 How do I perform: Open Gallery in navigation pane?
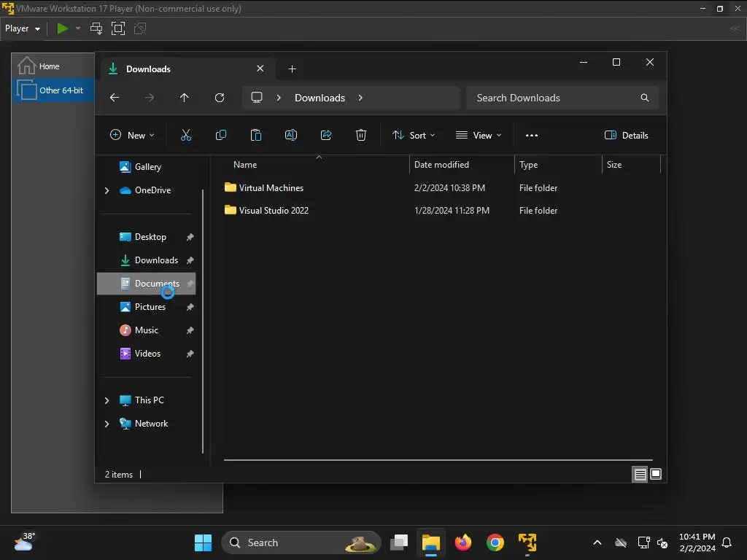(x=146, y=167)
